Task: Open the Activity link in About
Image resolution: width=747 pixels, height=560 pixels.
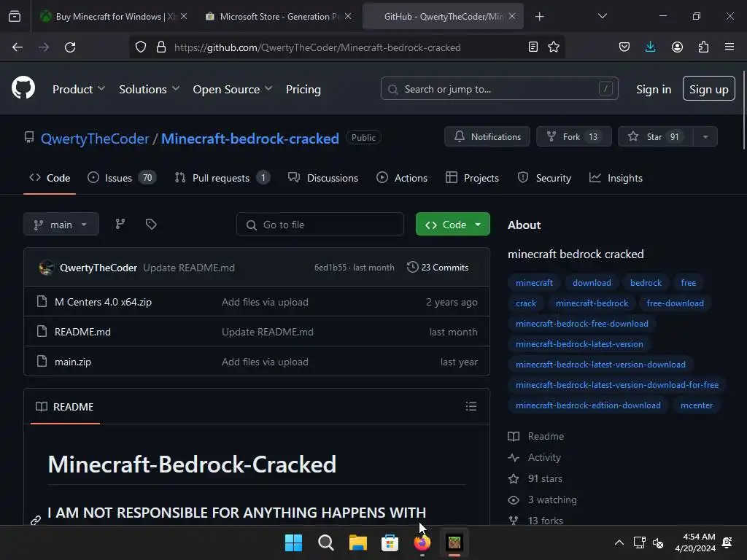Action: 544,457
